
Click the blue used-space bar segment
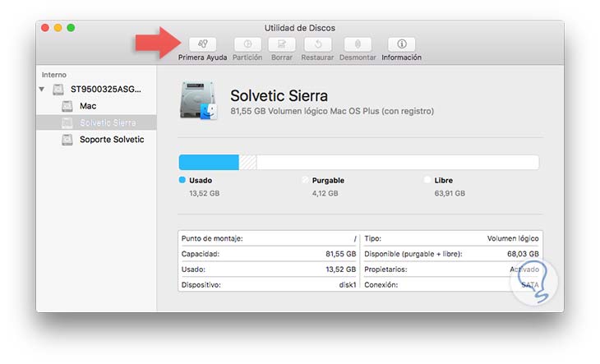click(208, 162)
